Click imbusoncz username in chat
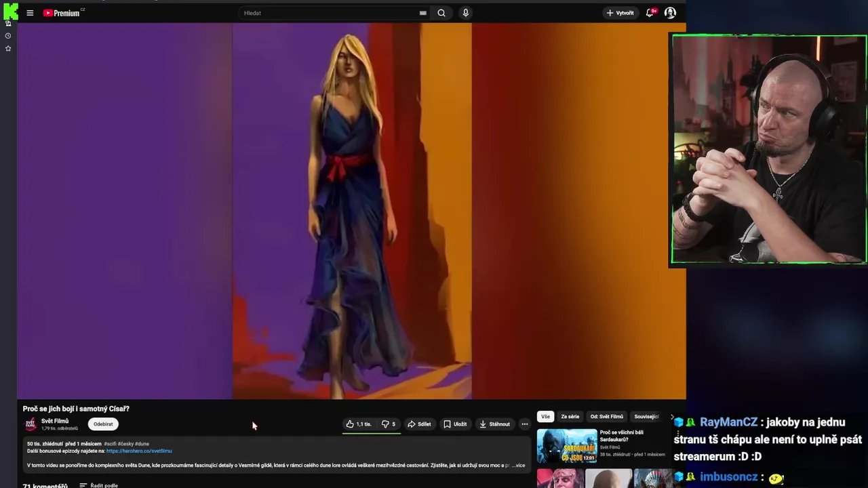This screenshot has width=868, height=488. click(728, 477)
